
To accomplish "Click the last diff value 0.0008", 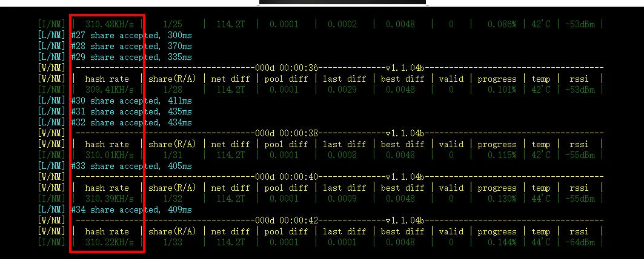I will (x=342, y=155).
